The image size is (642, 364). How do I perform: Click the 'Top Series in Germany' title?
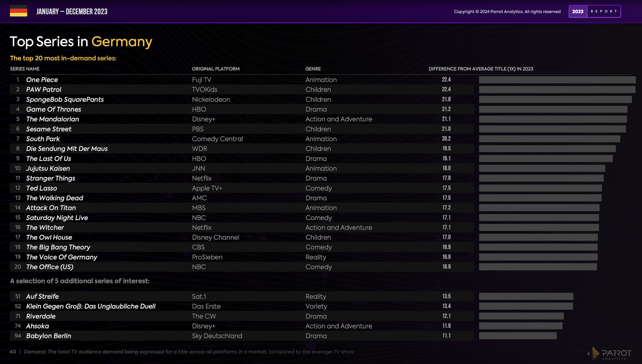[x=81, y=41]
